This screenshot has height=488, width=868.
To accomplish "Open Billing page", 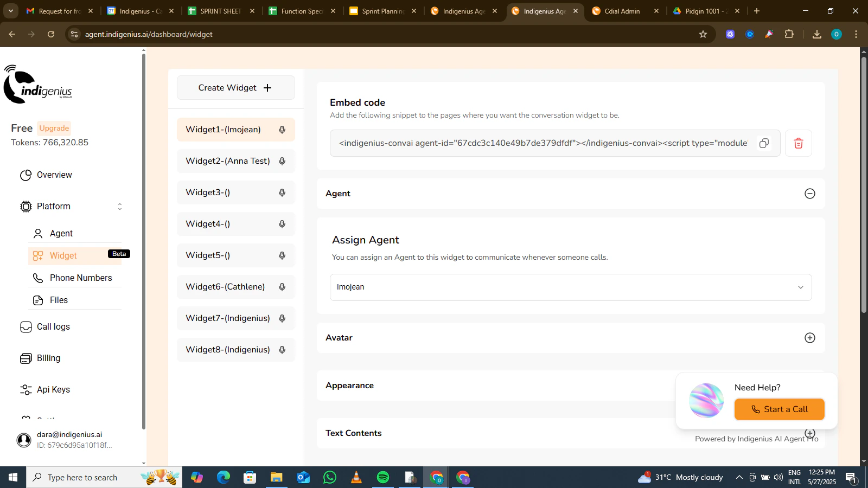I will [40, 358].
